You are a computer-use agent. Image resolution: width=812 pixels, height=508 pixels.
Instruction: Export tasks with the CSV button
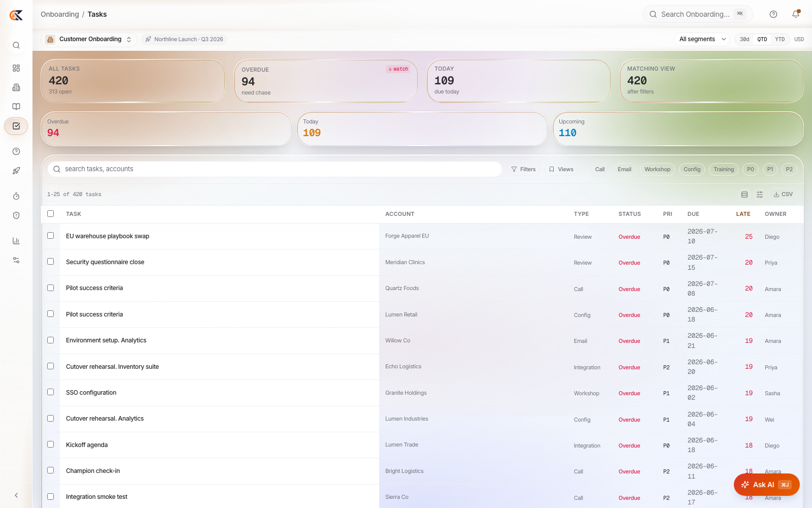click(783, 195)
